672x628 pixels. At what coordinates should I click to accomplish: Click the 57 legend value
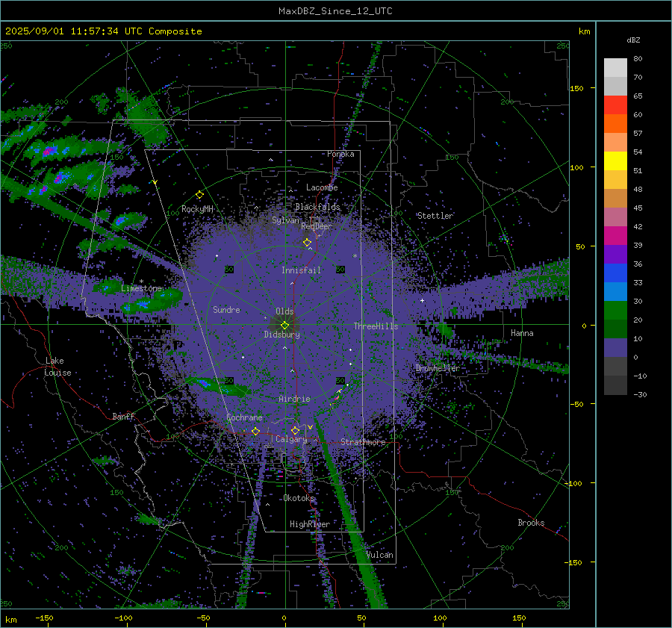638,134
